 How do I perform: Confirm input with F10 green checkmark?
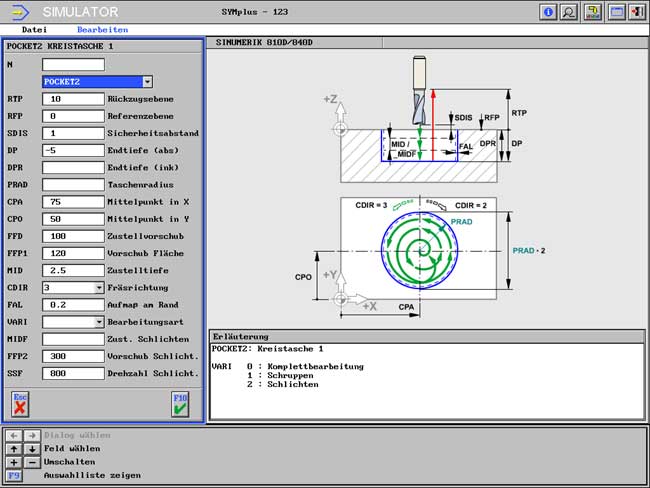tap(180, 403)
